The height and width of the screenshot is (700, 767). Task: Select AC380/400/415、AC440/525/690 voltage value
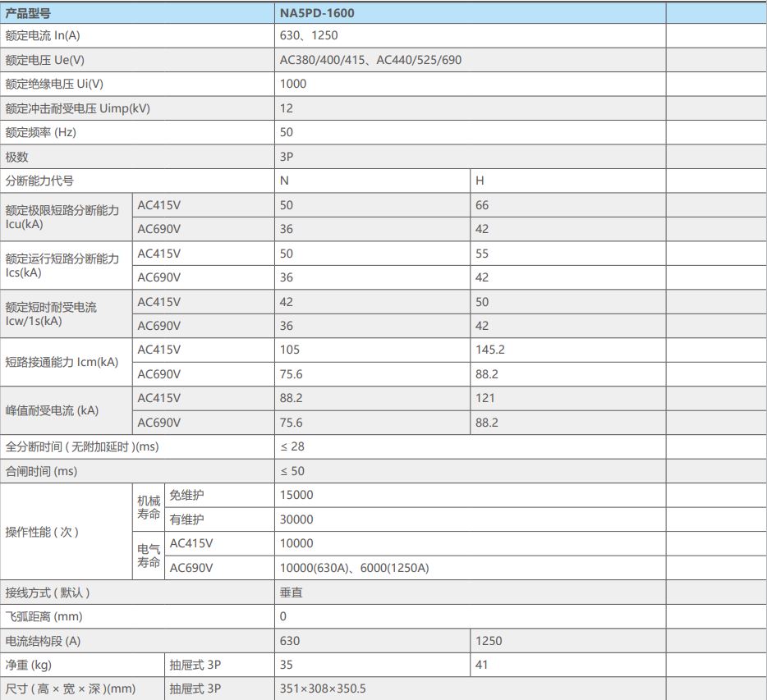tap(370, 60)
